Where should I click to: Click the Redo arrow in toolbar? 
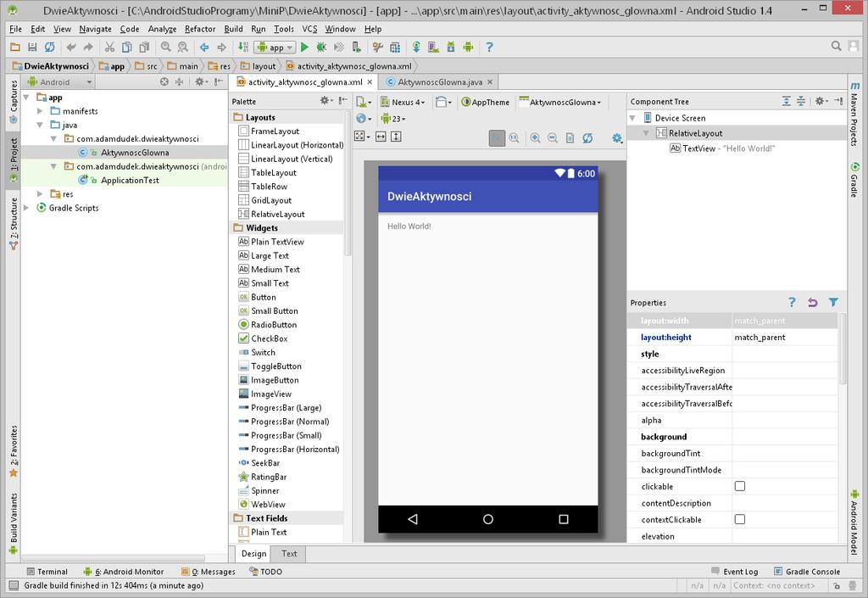(88, 48)
